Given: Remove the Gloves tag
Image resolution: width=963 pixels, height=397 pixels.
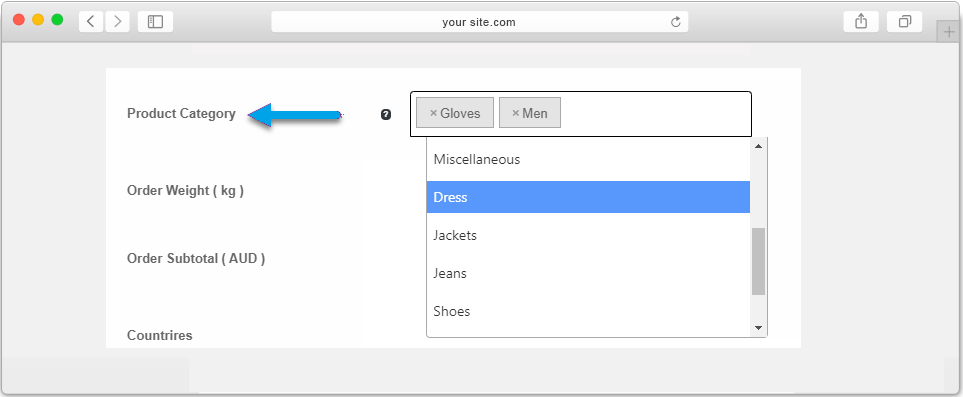Looking at the screenshot, I should (x=434, y=113).
